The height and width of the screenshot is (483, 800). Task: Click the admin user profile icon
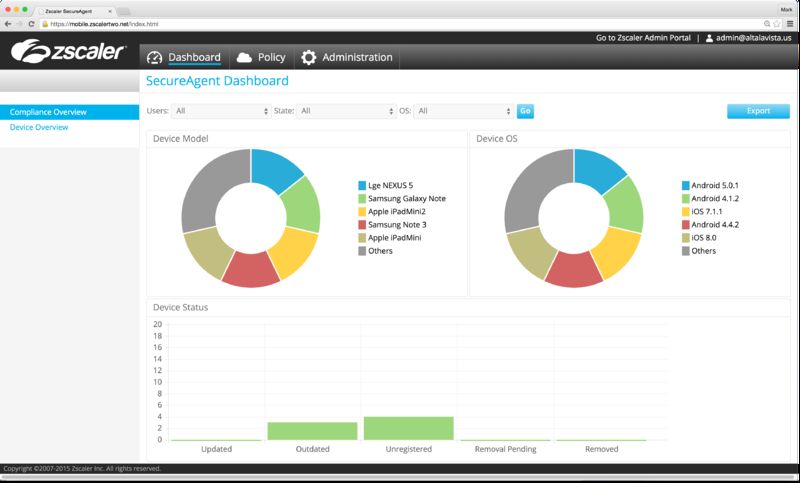coord(709,38)
